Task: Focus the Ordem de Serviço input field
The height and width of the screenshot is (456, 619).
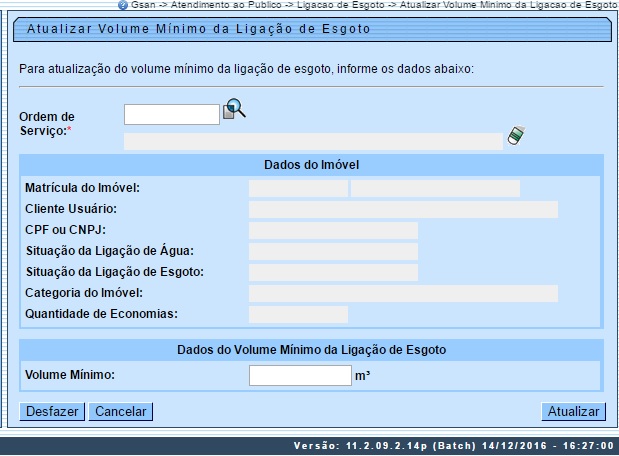Action: tap(171, 114)
